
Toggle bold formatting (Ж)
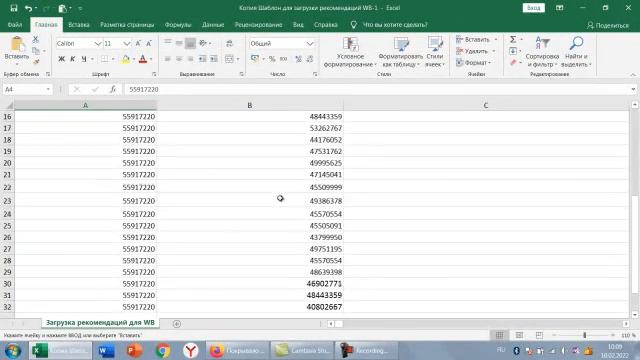click(61, 59)
